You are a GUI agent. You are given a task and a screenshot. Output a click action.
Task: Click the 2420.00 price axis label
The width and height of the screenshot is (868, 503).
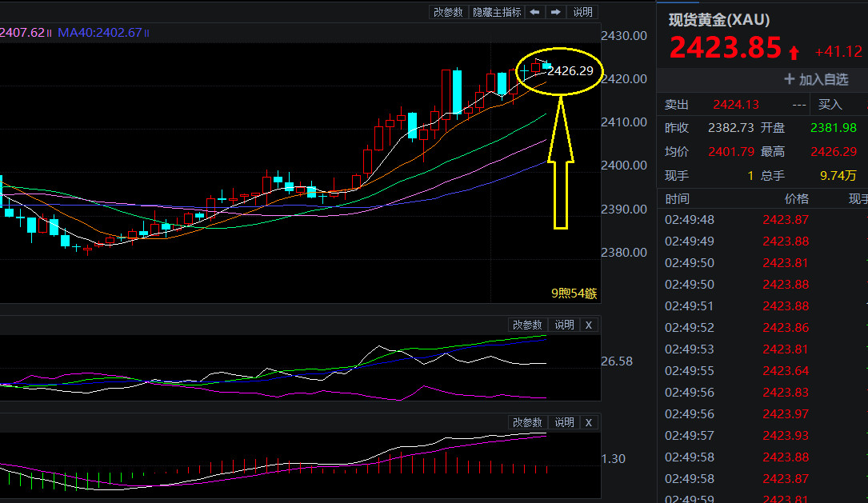click(x=624, y=79)
